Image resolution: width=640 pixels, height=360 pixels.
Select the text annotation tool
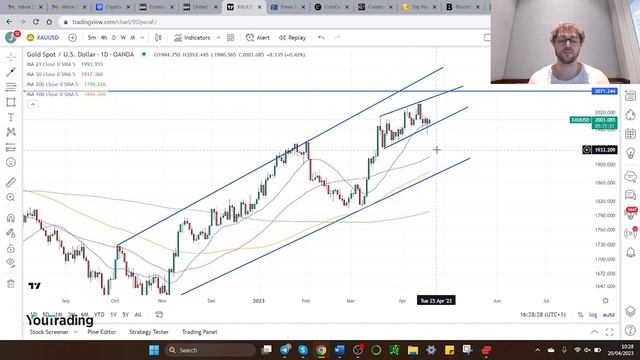11,117
